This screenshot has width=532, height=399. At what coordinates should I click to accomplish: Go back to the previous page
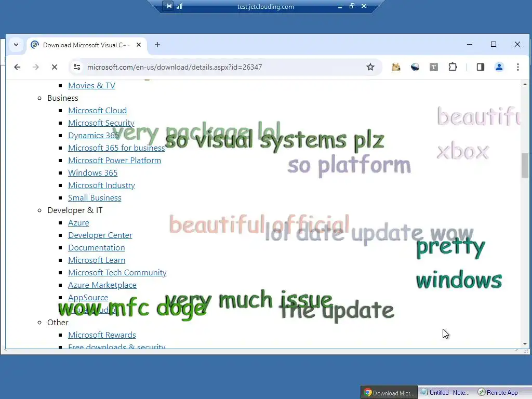tap(17, 67)
